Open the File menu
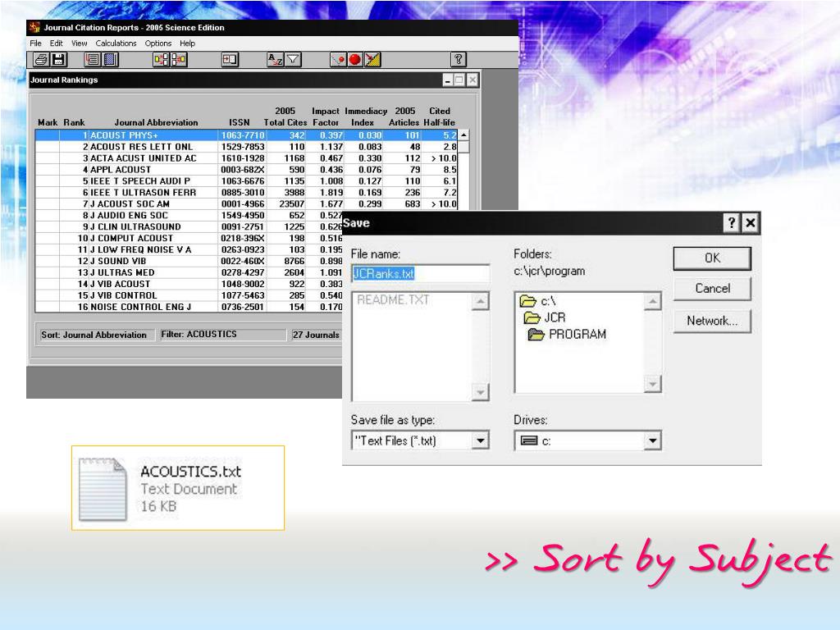This screenshot has height=630, width=840. (35, 43)
